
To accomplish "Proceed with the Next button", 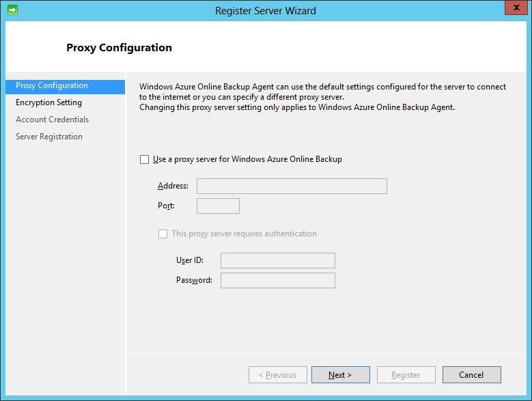I will (x=341, y=375).
